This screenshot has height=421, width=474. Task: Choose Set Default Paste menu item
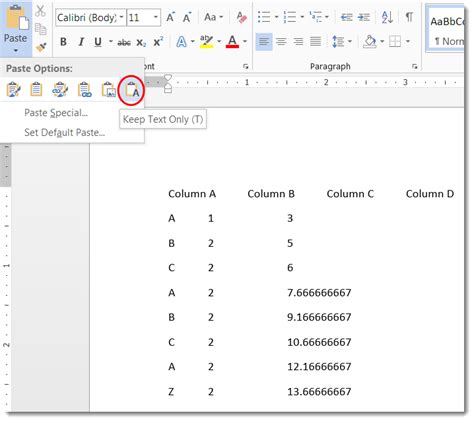coord(65,133)
